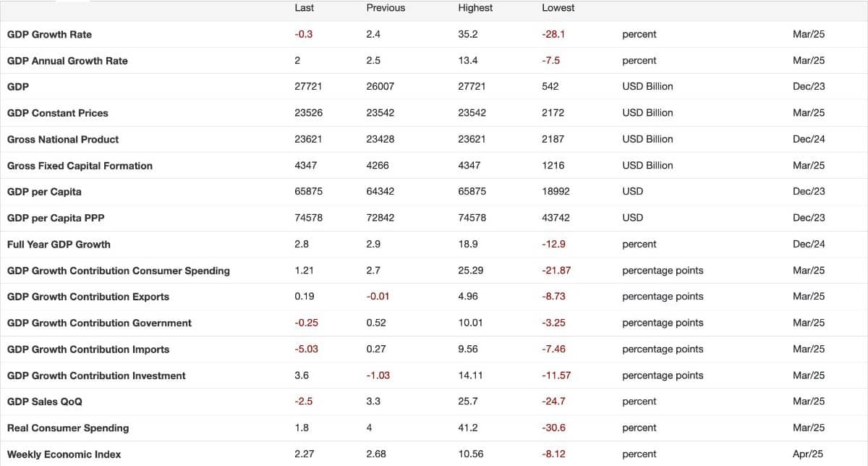The height and width of the screenshot is (466, 868).
Task: Open GDP Growth Contribution Imports link
Action: coord(88,349)
